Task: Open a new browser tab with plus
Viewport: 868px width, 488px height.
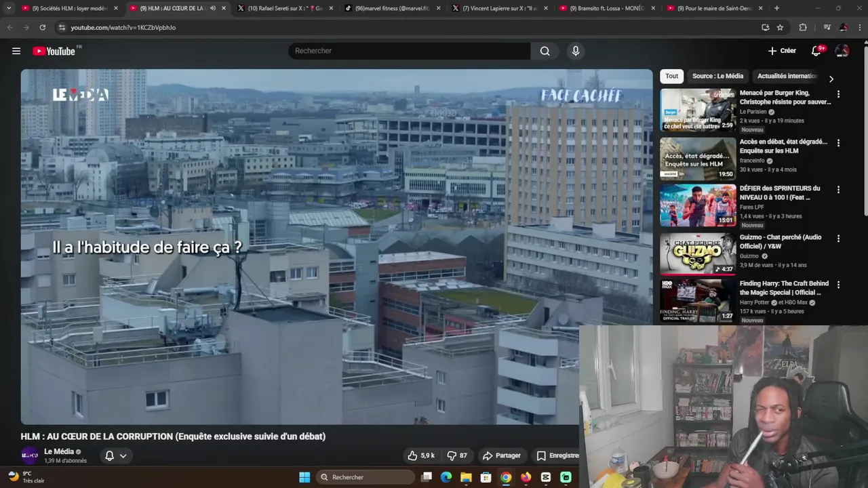Action: coord(776,8)
